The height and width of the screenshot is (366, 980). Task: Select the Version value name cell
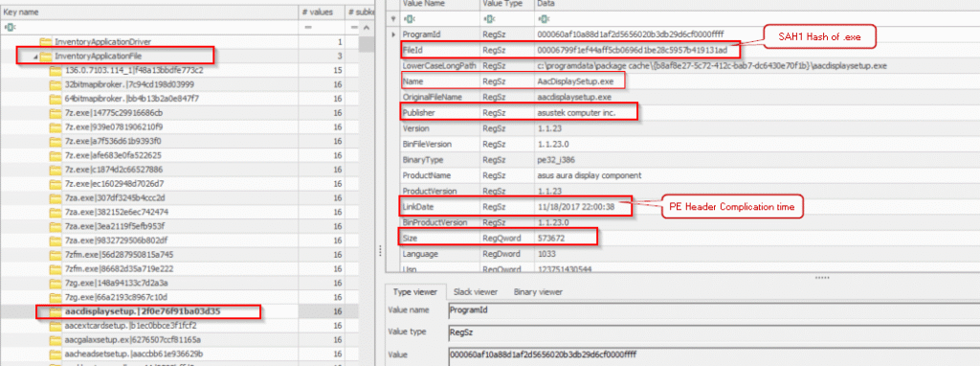point(439,128)
